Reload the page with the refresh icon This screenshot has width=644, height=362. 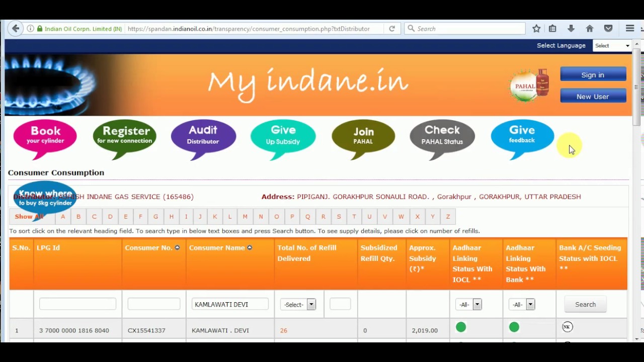[x=392, y=29]
